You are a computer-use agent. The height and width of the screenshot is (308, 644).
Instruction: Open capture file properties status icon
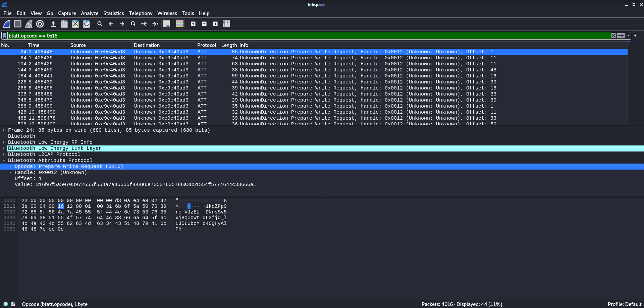click(13, 304)
